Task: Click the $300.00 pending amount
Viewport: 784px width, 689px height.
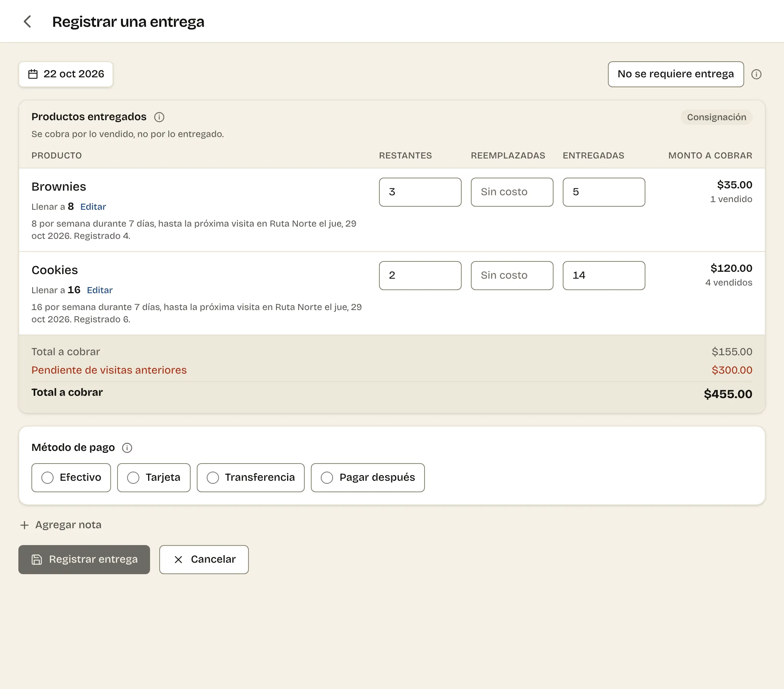Action: click(732, 370)
